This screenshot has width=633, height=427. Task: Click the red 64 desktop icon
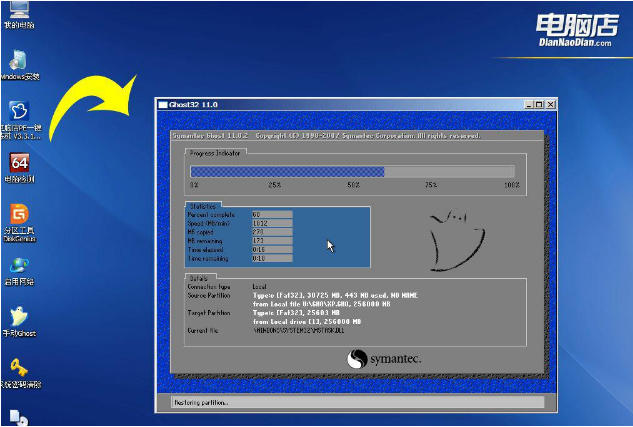18,163
